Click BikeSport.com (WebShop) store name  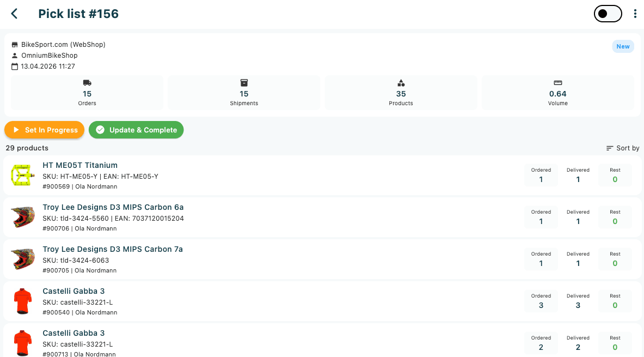click(63, 44)
